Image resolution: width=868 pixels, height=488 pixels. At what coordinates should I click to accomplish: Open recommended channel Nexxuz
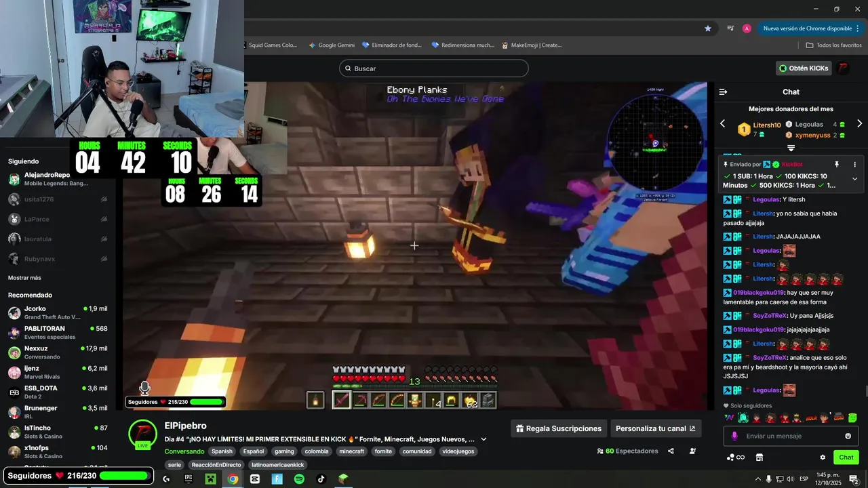click(x=58, y=352)
